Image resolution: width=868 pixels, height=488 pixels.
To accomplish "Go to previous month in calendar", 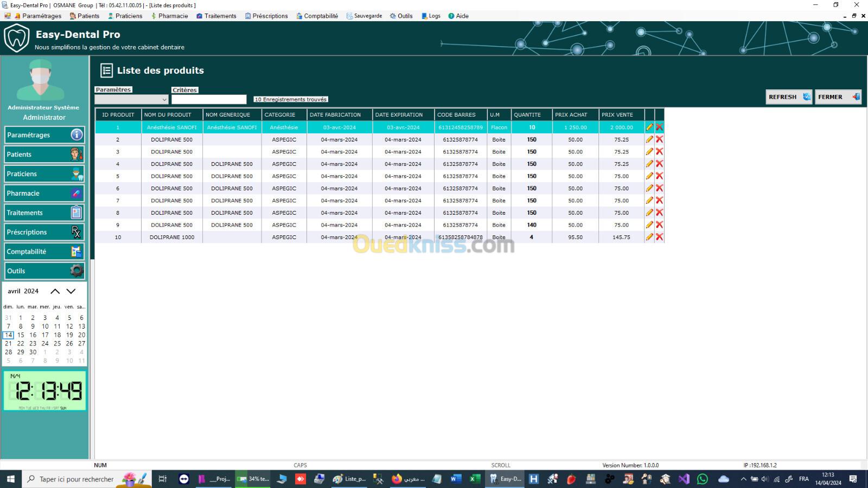I will point(55,291).
